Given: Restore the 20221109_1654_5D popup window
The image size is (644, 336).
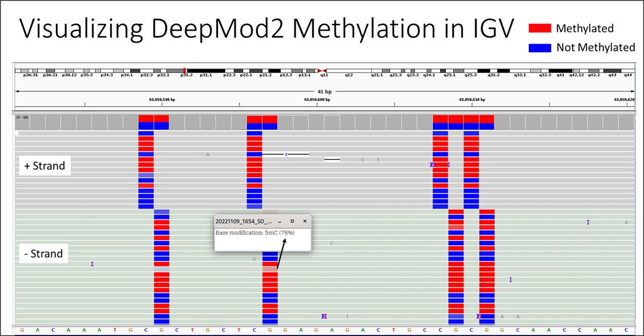Looking at the screenshot, I should pos(292,221).
